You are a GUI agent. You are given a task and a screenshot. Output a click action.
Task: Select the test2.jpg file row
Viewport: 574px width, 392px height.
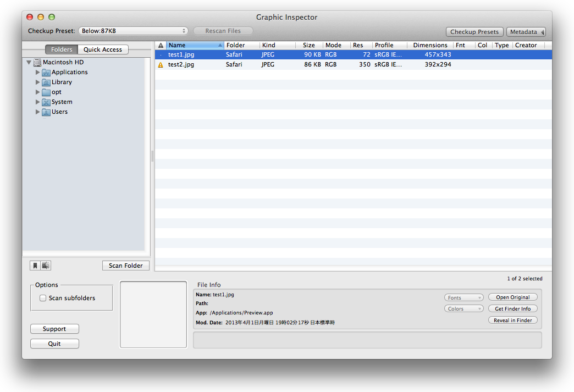tap(354, 64)
